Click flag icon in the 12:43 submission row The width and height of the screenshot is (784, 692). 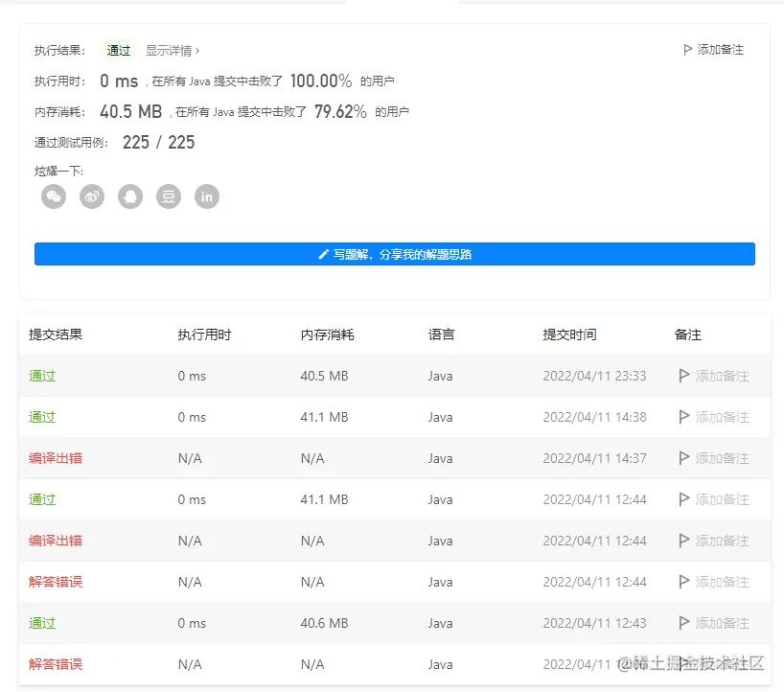click(x=684, y=623)
